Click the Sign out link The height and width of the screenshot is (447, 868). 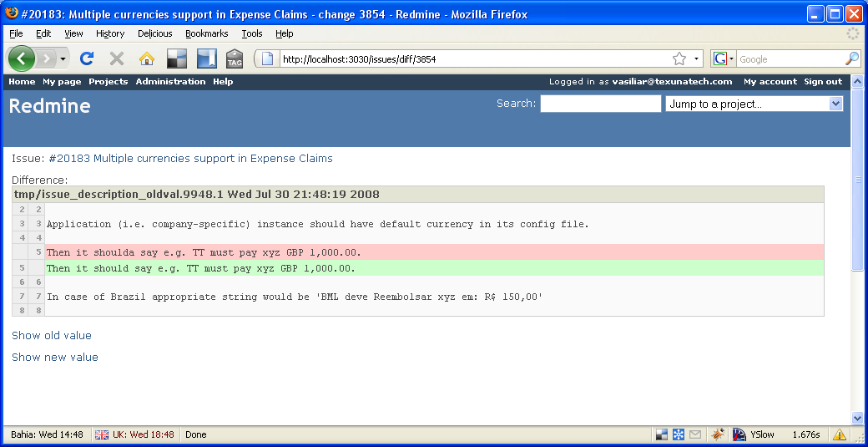(x=823, y=81)
